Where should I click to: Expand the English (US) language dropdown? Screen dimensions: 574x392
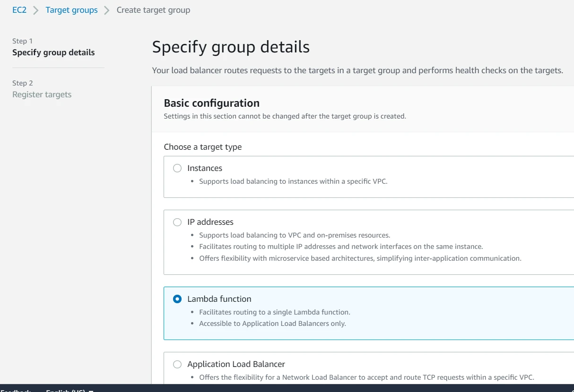pos(69,390)
